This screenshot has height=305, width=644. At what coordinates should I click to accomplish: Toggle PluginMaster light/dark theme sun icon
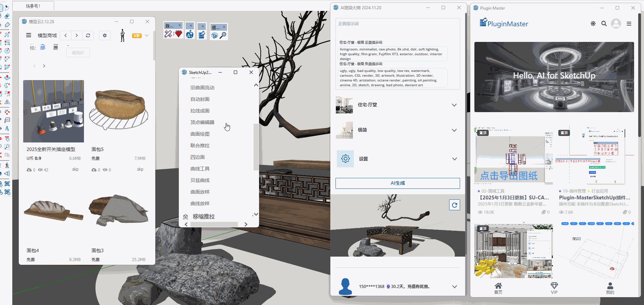click(x=593, y=24)
